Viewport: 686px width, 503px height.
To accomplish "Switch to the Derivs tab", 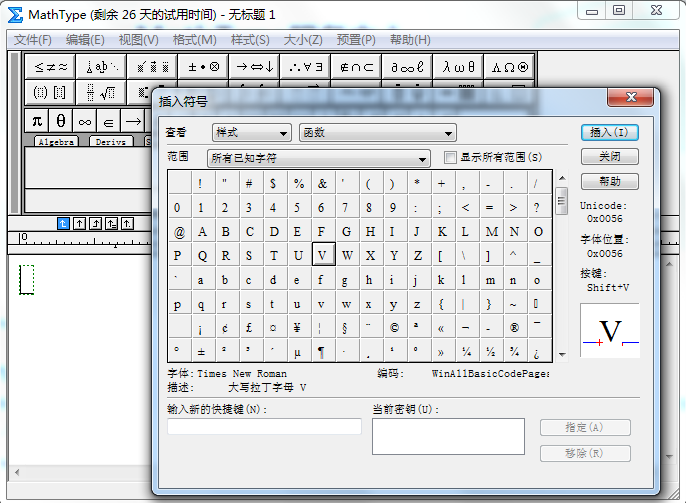I will coord(111,141).
